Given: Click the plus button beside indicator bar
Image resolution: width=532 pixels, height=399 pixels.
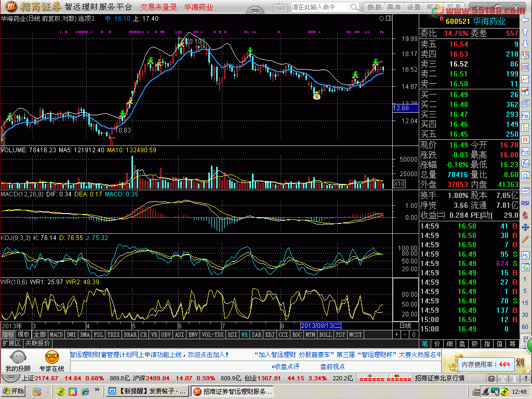Looking at the screenshot, I should (396, 335).
